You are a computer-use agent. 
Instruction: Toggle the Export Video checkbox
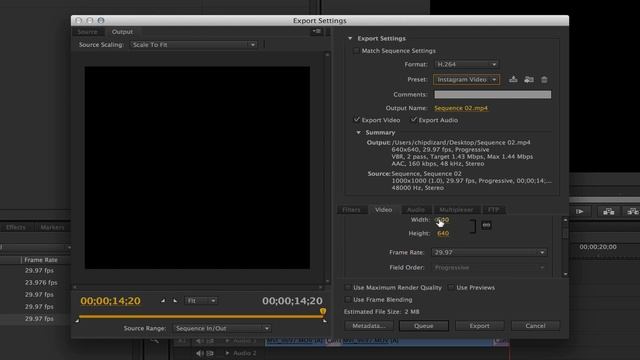356,120
